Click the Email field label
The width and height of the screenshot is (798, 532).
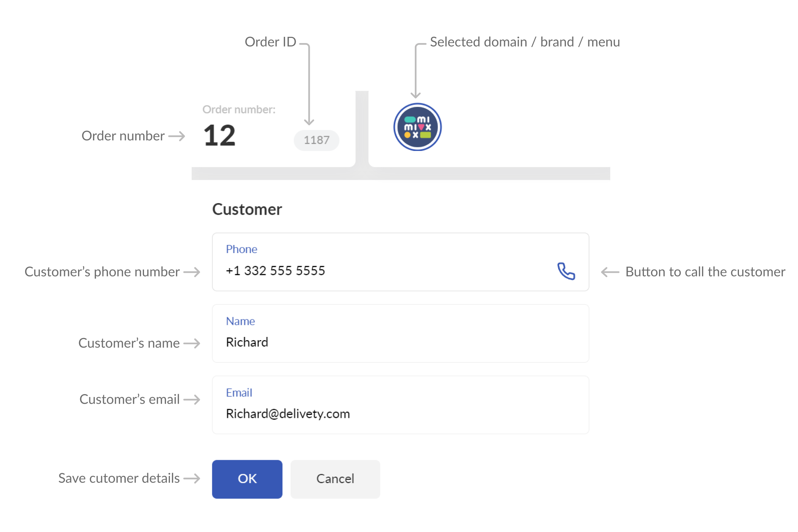coord(239,392)
